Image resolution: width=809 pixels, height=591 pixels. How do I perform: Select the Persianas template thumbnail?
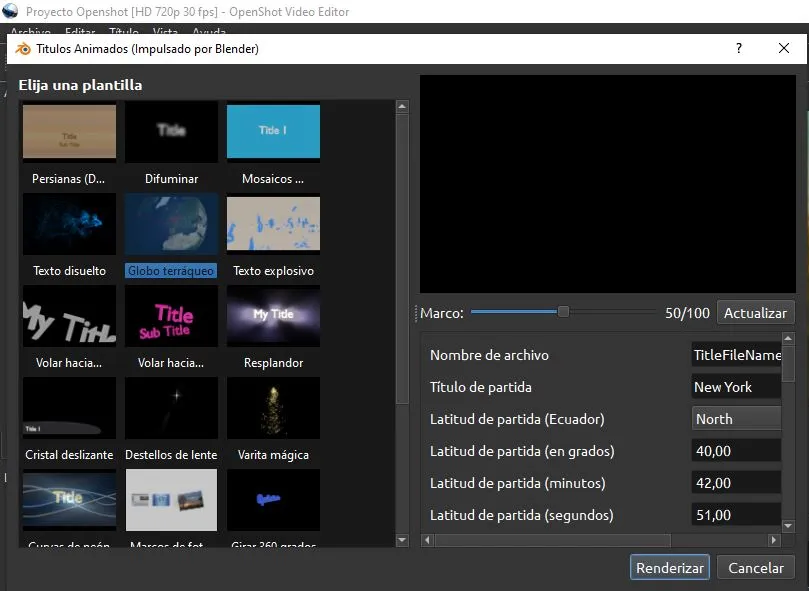click(x=69, y=132)
